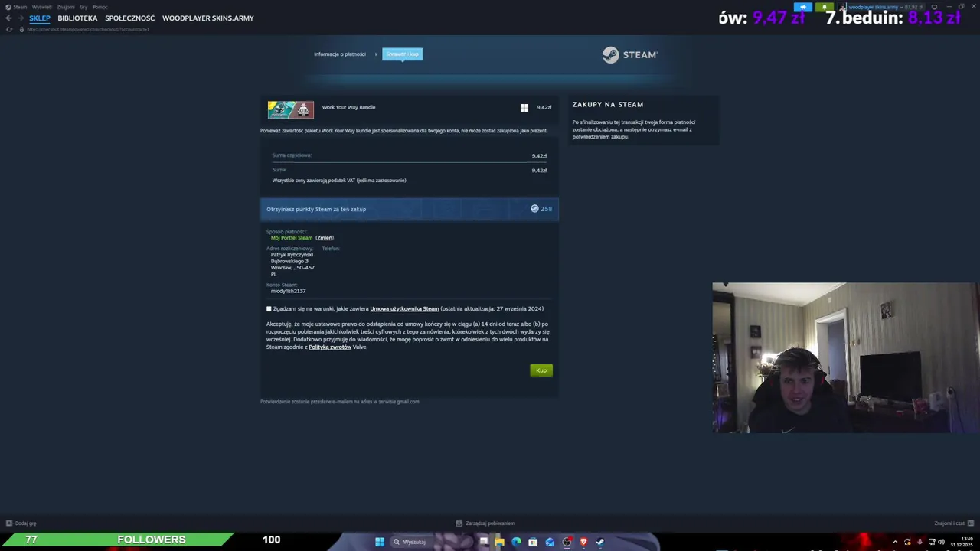
Task: Click the Work Your Way Bundle thumbnail
Action: (x=291, y=109)
